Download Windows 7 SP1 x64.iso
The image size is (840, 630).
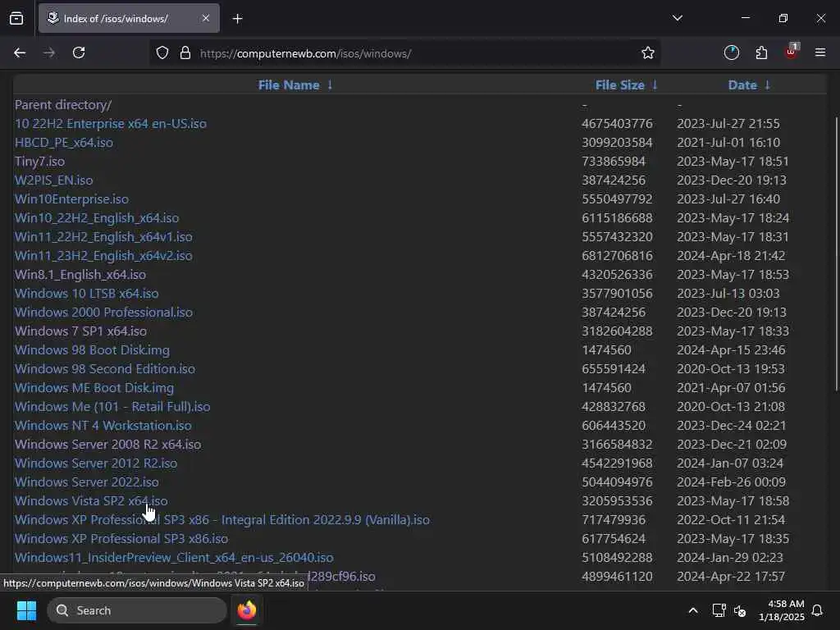click(x=81, y=331)
